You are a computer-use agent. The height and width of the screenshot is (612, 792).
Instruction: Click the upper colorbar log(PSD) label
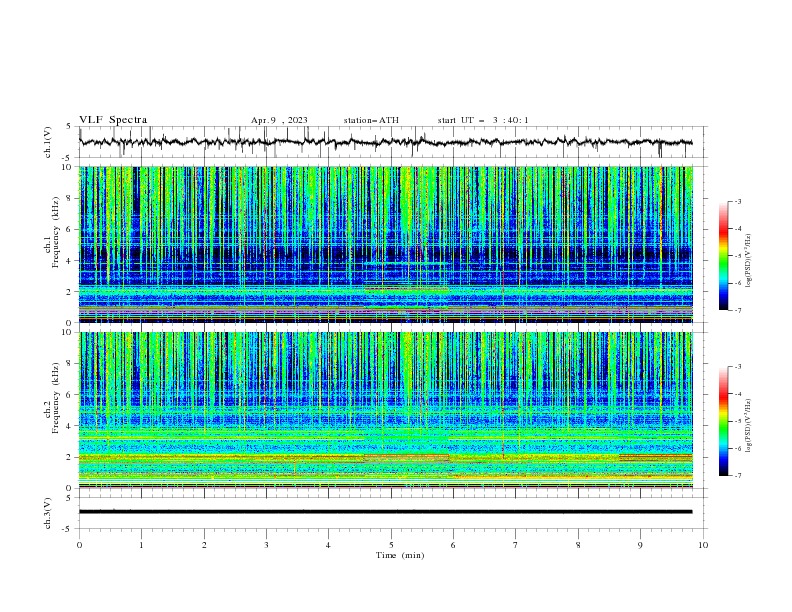(x=748, y=261)
